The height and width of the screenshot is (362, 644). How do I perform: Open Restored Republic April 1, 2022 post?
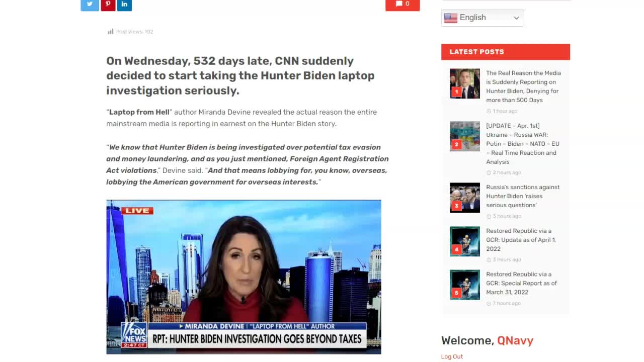coord(521,240)
